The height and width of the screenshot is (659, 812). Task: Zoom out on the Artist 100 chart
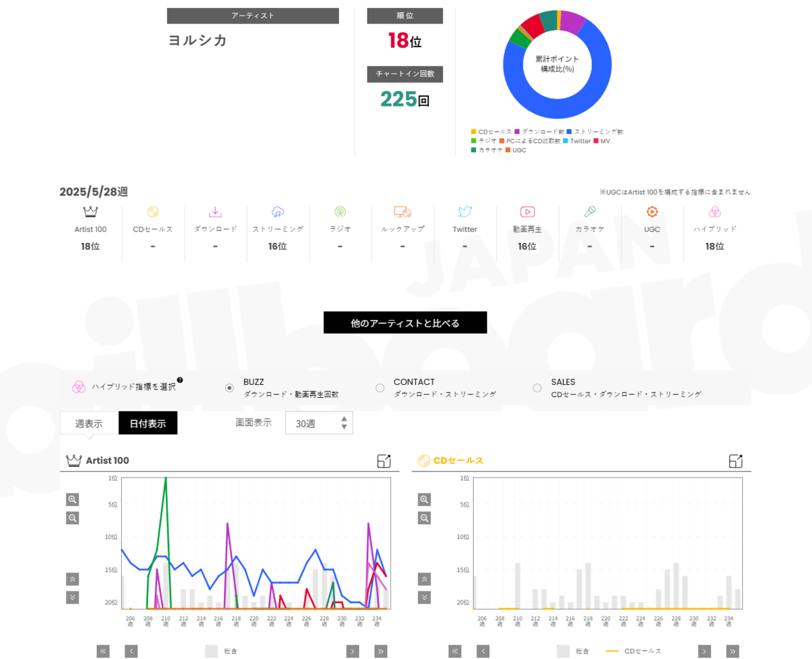[72, 518]
